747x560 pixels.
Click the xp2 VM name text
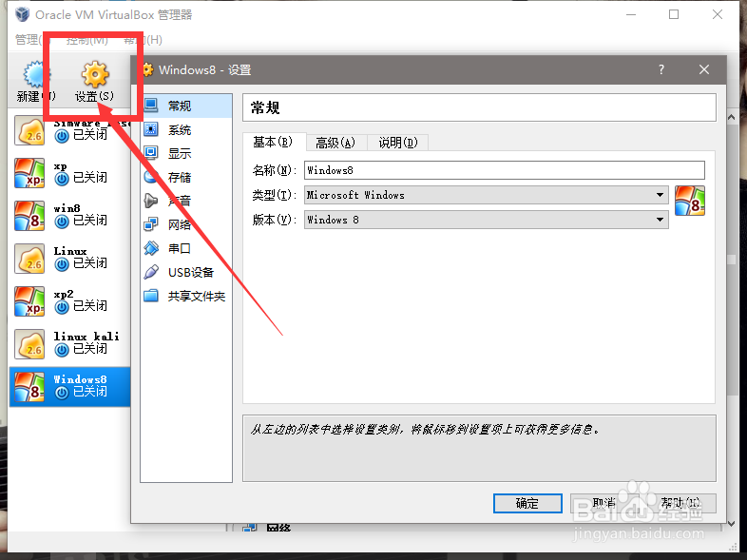coord(64,294)
